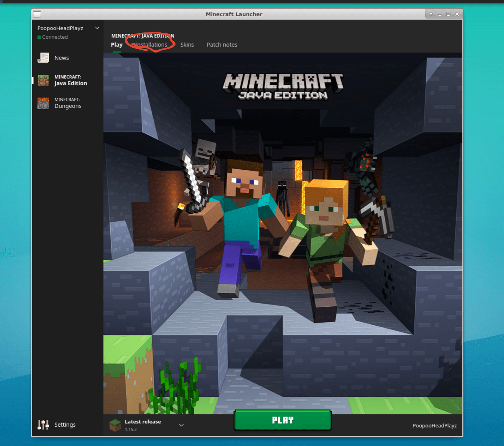504x446 pixels.
Task: Select the Java Edition grass block icon
Action: pyautogui.click(x=43, y=80)
